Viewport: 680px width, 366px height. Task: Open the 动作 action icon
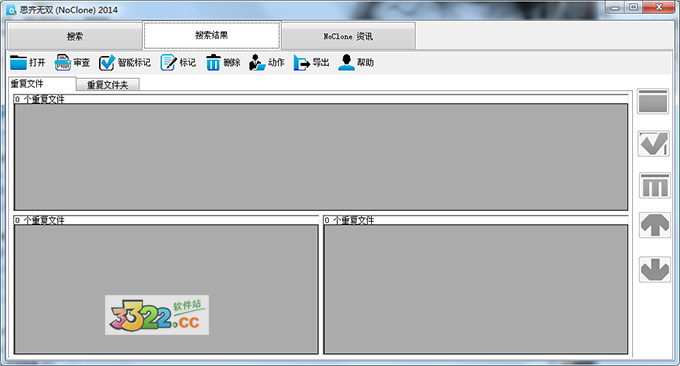point(257,62)
